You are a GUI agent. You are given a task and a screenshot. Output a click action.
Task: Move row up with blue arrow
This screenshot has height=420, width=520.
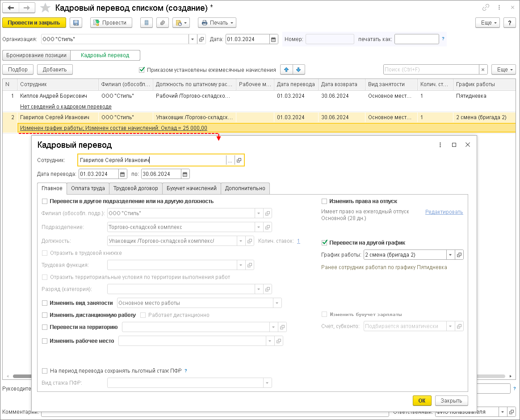tap(286, 70)
